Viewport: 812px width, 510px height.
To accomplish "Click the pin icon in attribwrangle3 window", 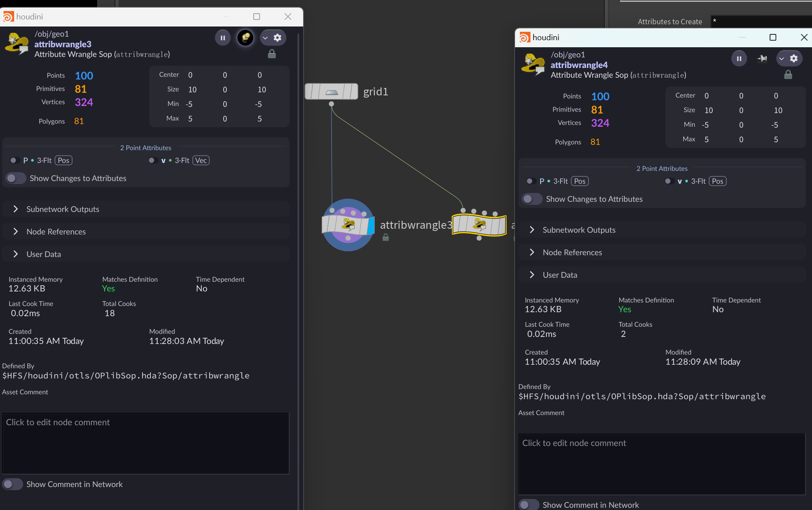I will [246, 38].
